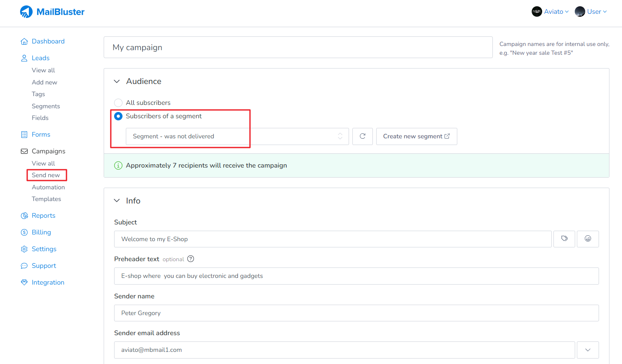
Task: Open the segment selection dropdown
Action: pos(237,136)
